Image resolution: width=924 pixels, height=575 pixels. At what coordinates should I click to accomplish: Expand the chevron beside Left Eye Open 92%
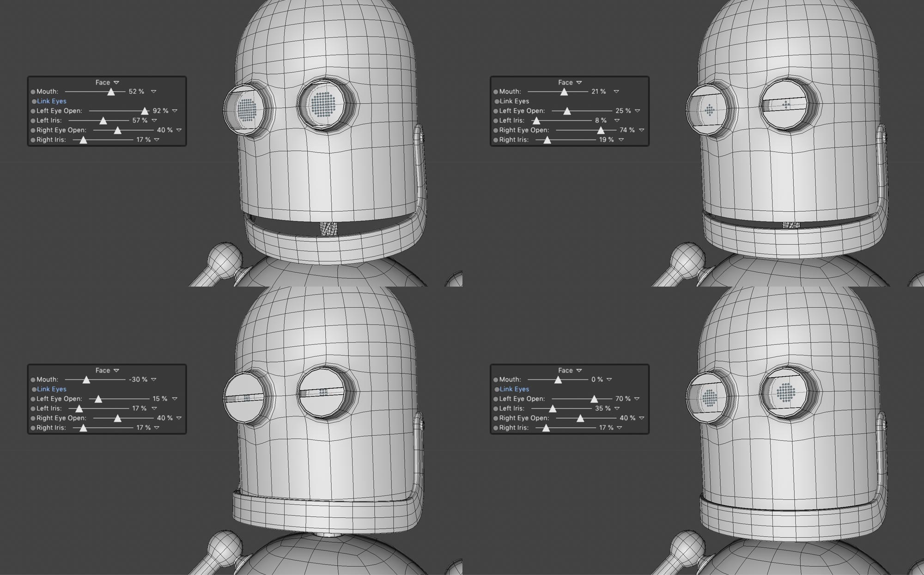[x=175, y=110]
